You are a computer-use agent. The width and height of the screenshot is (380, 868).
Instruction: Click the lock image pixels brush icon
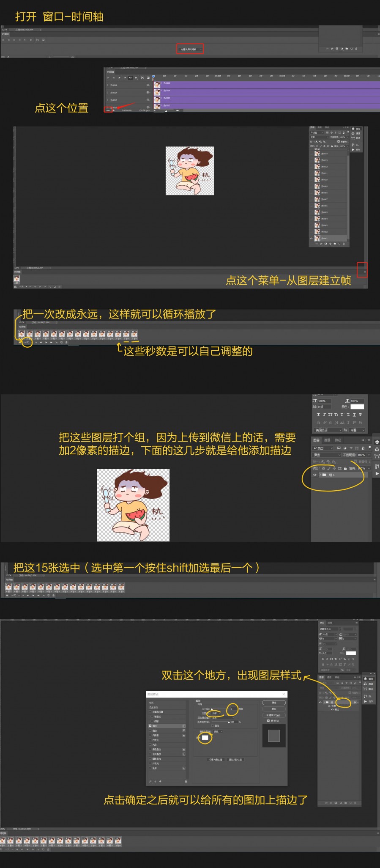coord(329,468)
